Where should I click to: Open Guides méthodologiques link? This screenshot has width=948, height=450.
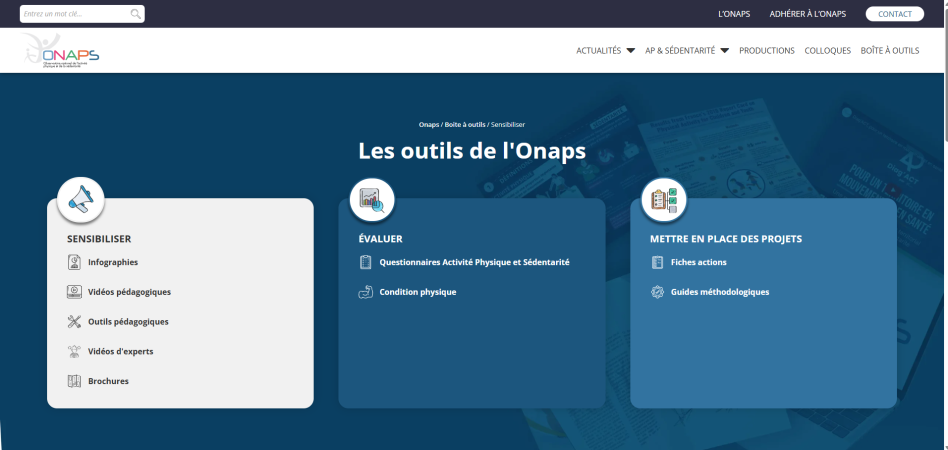[x=720, y=292]
